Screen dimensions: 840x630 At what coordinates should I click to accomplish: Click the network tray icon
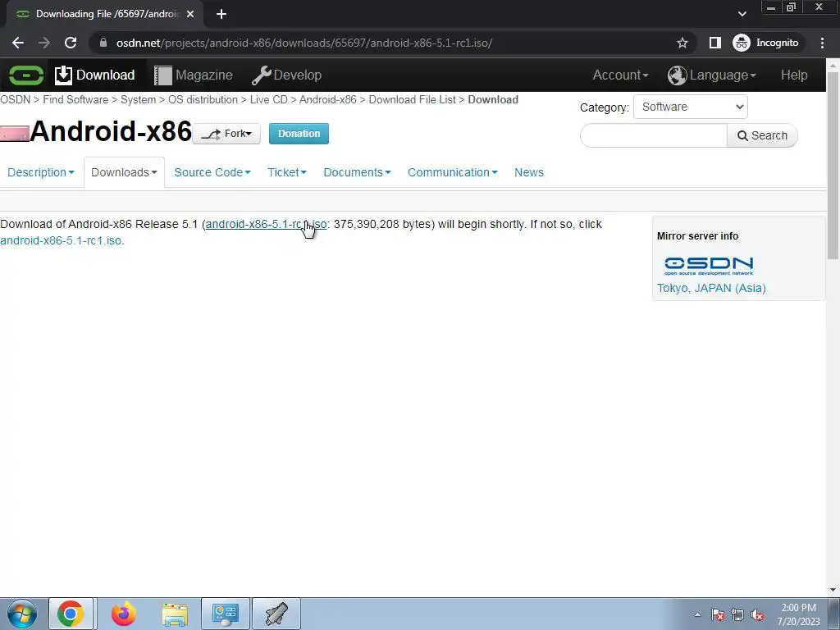tap(737, 614)
